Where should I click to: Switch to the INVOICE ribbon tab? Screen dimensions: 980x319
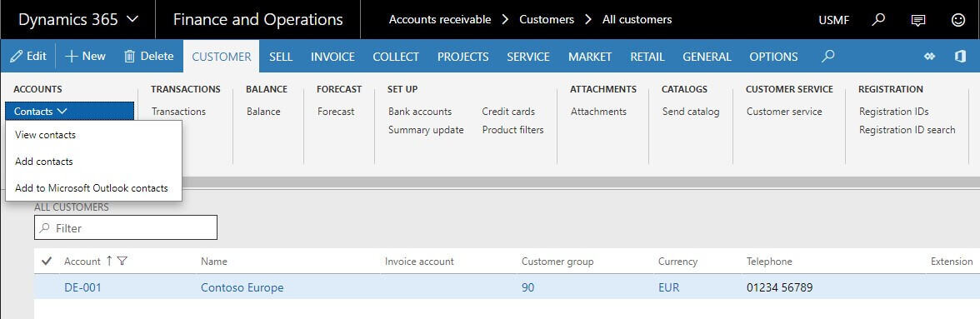coord(332,57)
